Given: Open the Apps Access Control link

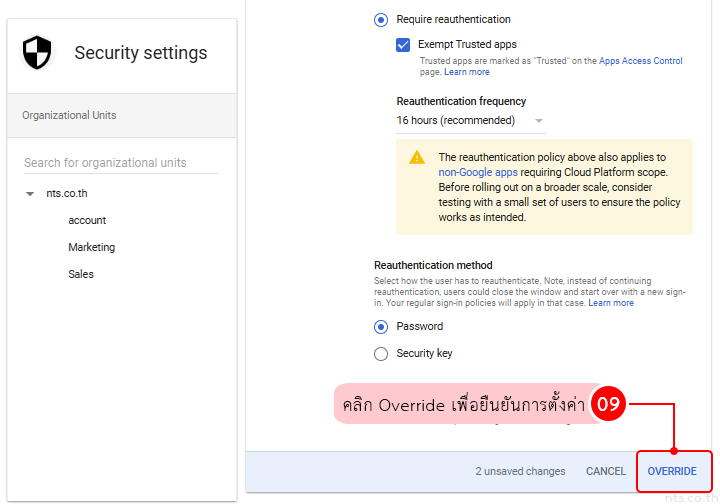Looking at the screenshot, I should click(641, 61).
